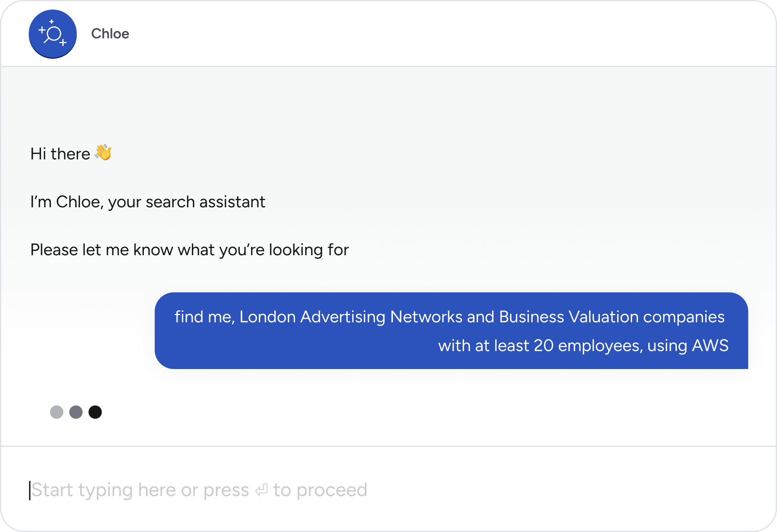This screenshot has width=777, height=532.
Task: Click Chloe's blue search avatar icon
Action: point(52,34)
